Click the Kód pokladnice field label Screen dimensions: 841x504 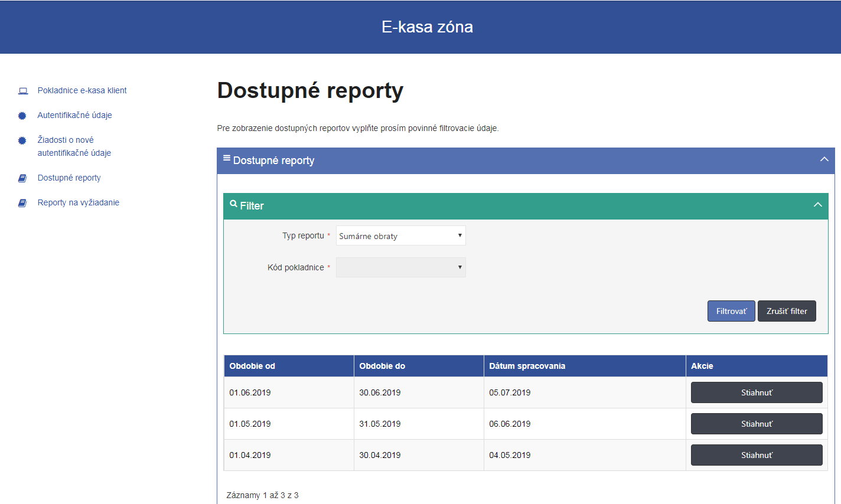pos(295,267)
